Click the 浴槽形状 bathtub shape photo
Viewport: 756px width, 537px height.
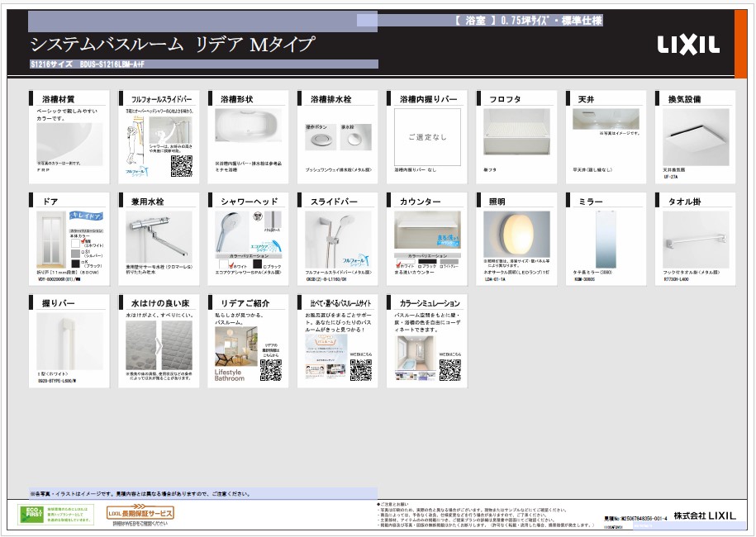point(249,126)
